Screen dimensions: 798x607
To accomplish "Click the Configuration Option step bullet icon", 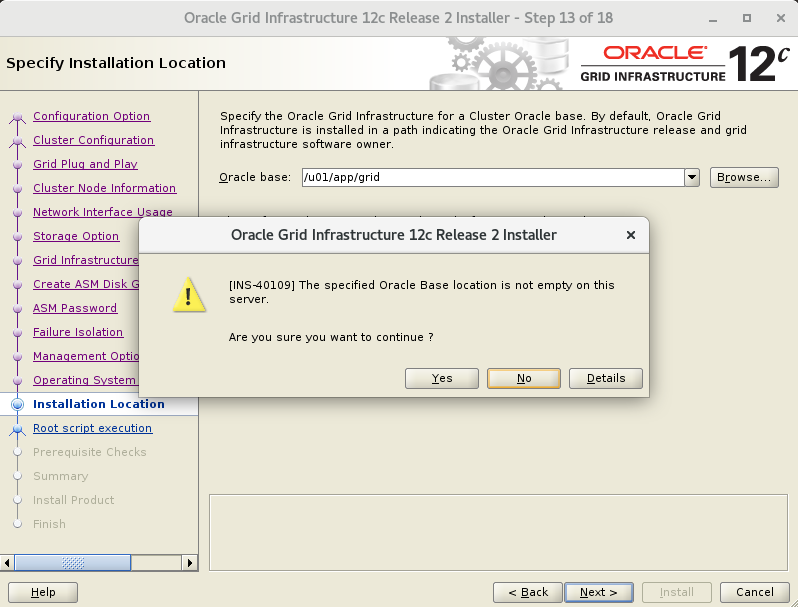I will (18, 118).
